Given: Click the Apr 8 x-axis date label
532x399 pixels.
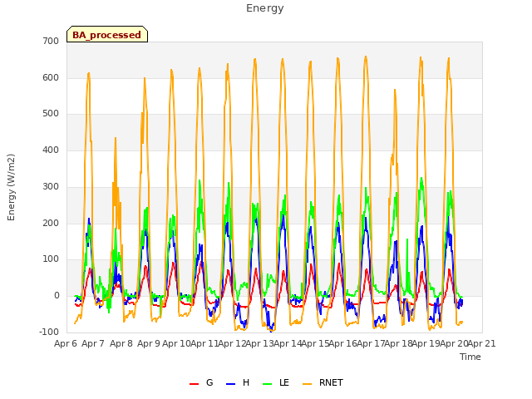Looking at the screenshot, I should coord(121,343).
